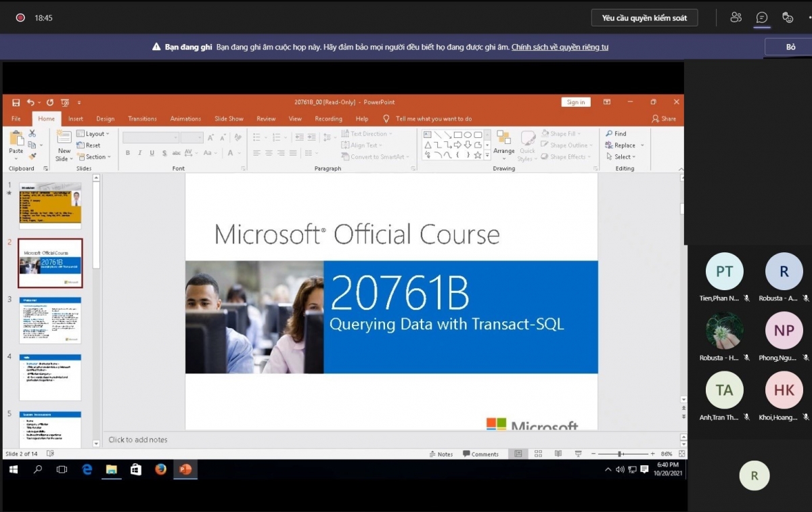Toggle Bold formatting in Font group
This screenshot has height=512, width=812.
127,154
